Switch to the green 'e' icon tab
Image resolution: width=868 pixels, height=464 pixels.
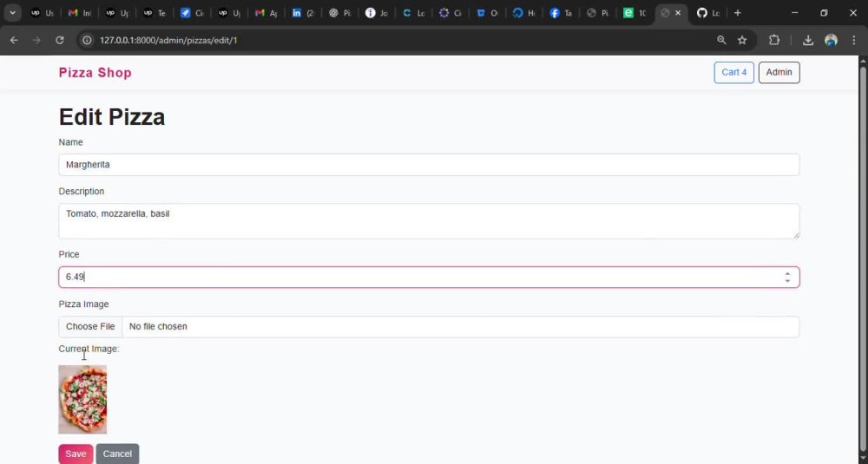pos(635,13)
